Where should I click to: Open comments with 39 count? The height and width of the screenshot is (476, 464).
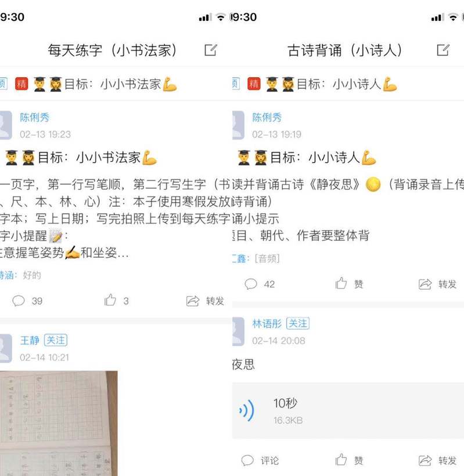(x=27, y=301)
